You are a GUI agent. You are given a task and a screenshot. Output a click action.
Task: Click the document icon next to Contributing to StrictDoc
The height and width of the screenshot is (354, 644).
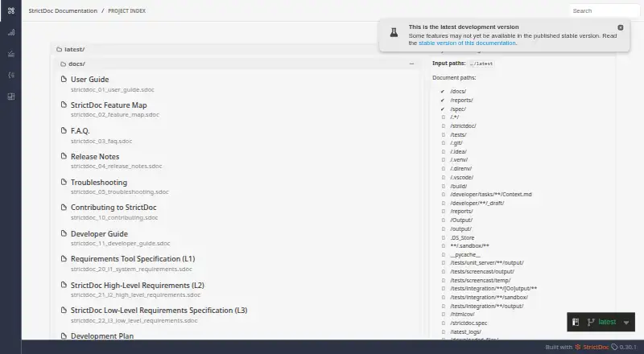64,208
